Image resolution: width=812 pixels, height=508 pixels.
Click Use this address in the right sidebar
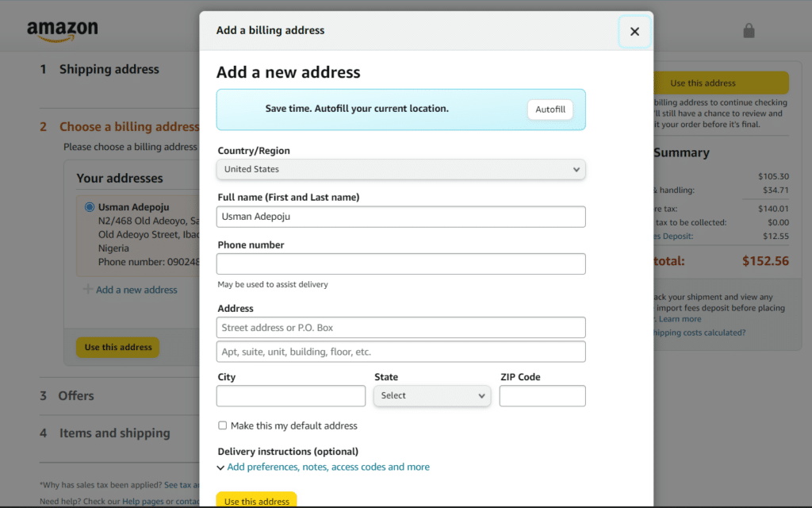[x=721, y=82]
